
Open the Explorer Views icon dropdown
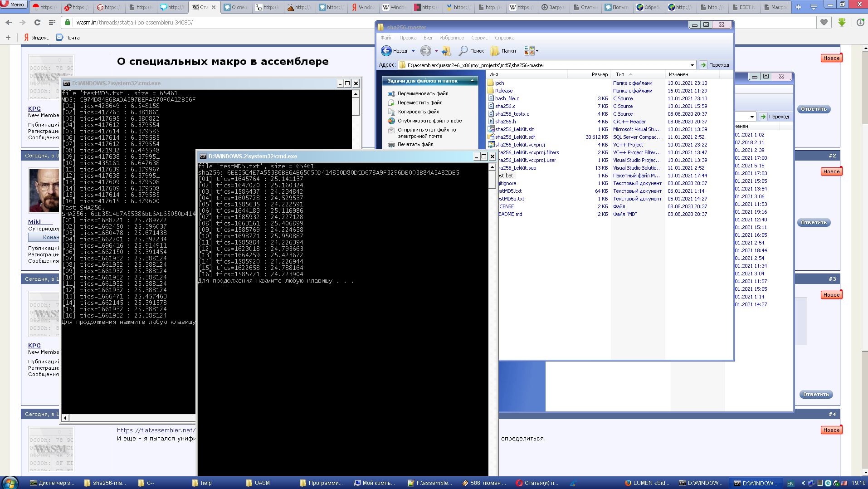click(531, 51)
